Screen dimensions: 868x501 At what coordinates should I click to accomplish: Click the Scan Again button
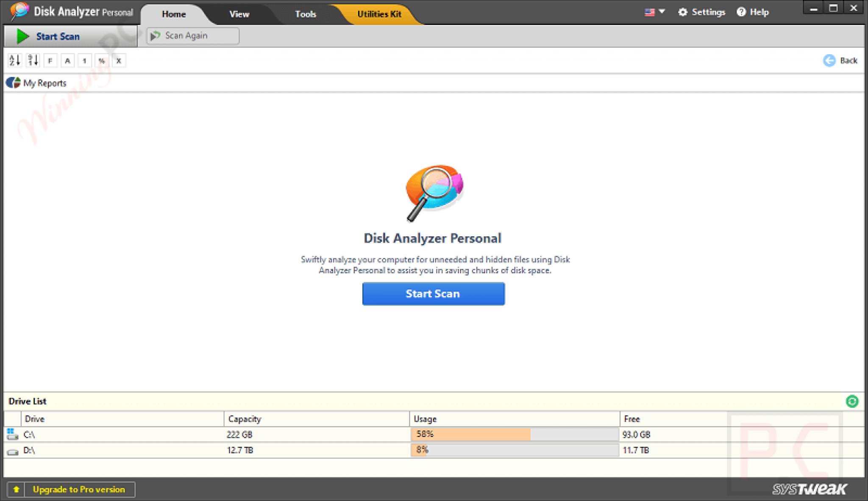193,36
